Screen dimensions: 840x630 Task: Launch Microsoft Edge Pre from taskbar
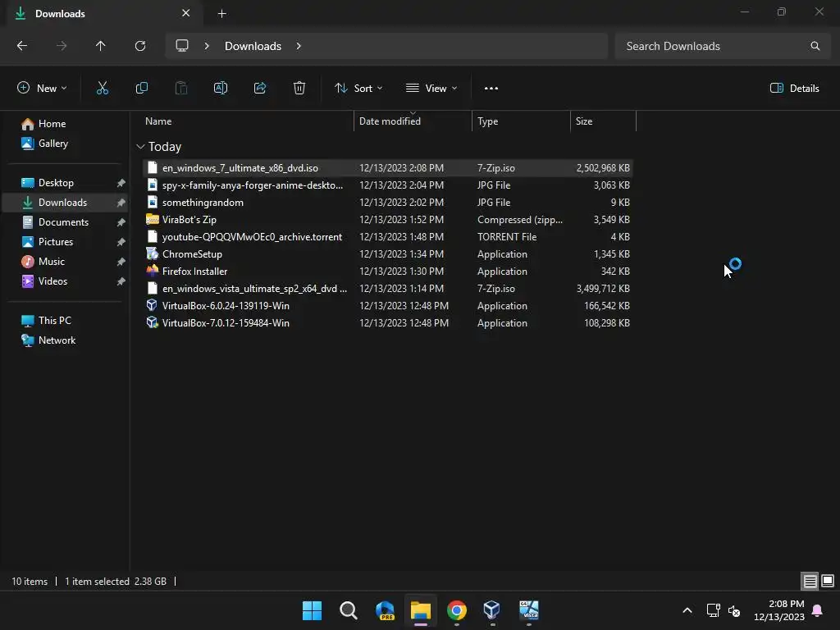point(385,610)
